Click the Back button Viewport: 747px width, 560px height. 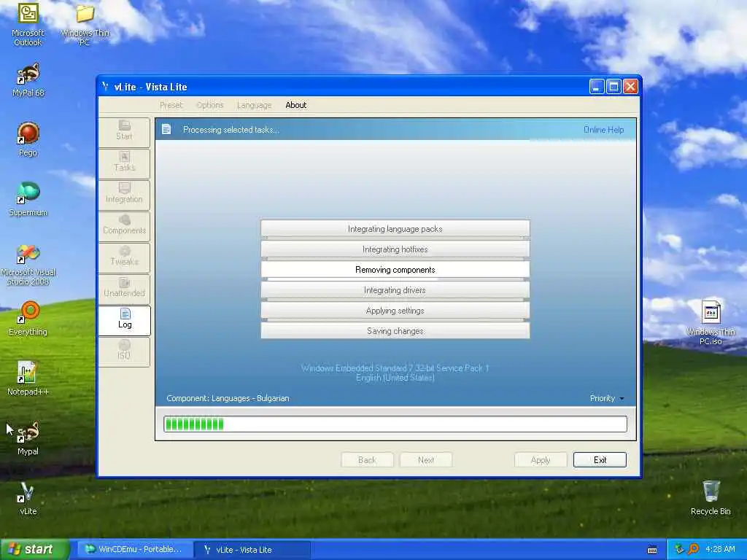point(367,460)
